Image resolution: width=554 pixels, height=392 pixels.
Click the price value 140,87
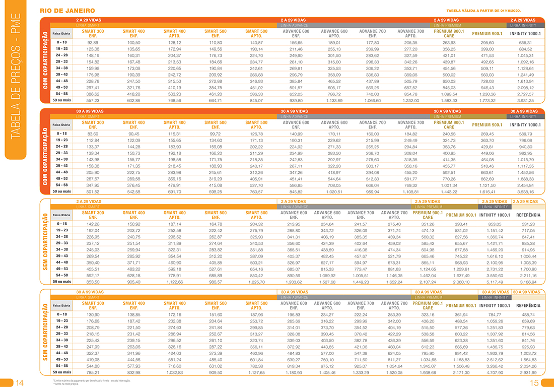(x=256, y=42)
